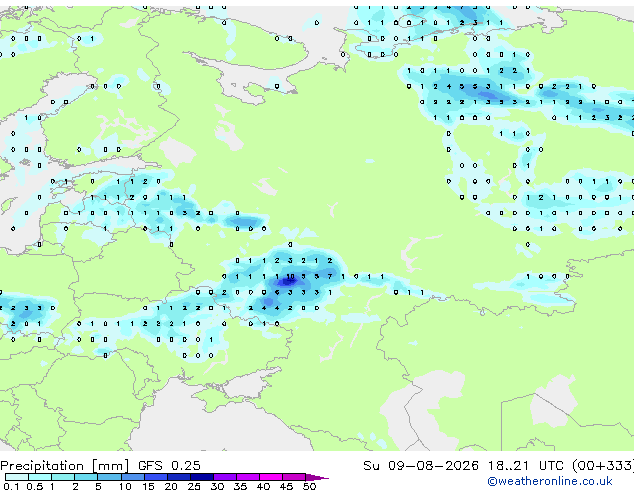Click the 45–50 mm legend swatch
The height and width of the screenshot is (490, 634).
point(294,477)
